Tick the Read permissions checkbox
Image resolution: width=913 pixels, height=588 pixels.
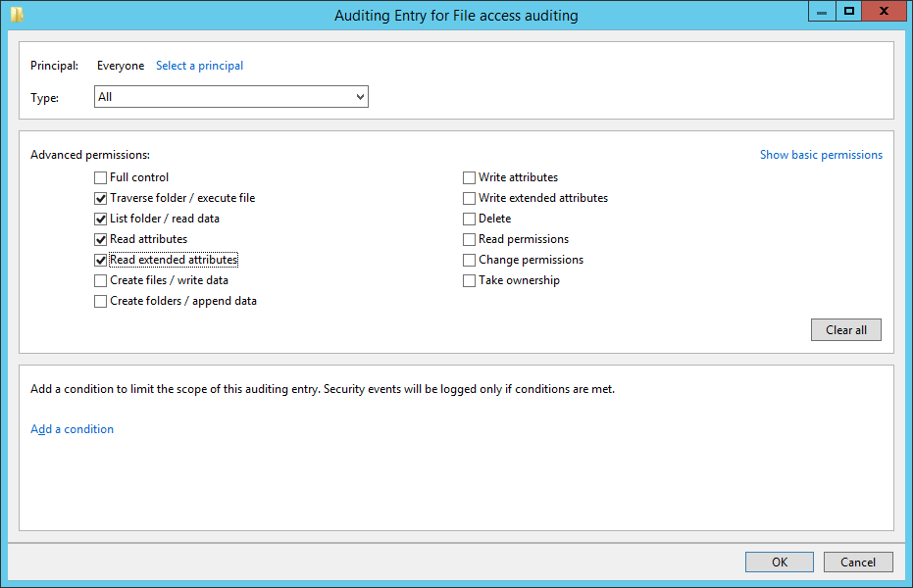point(469,239)
